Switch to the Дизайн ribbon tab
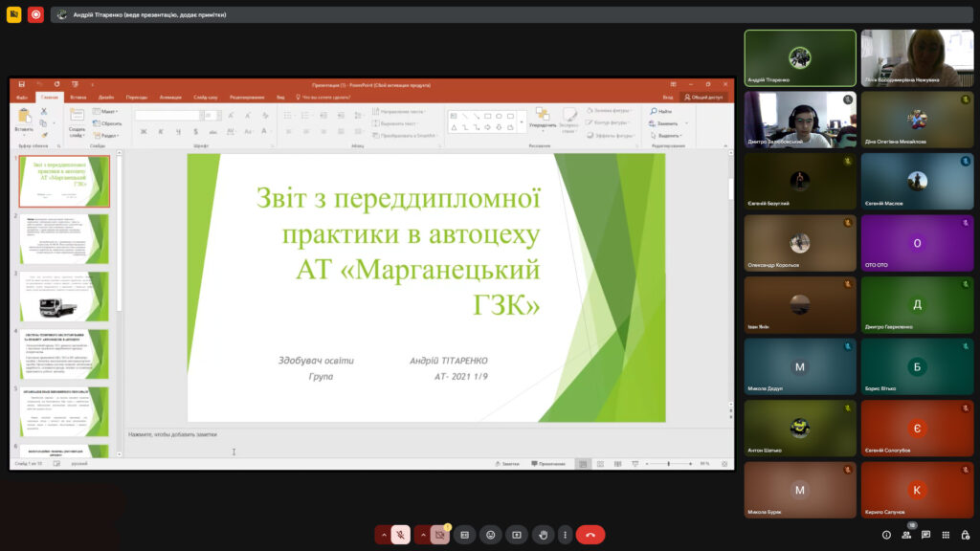This screenshot has width=980, height=551. (105, 98)
